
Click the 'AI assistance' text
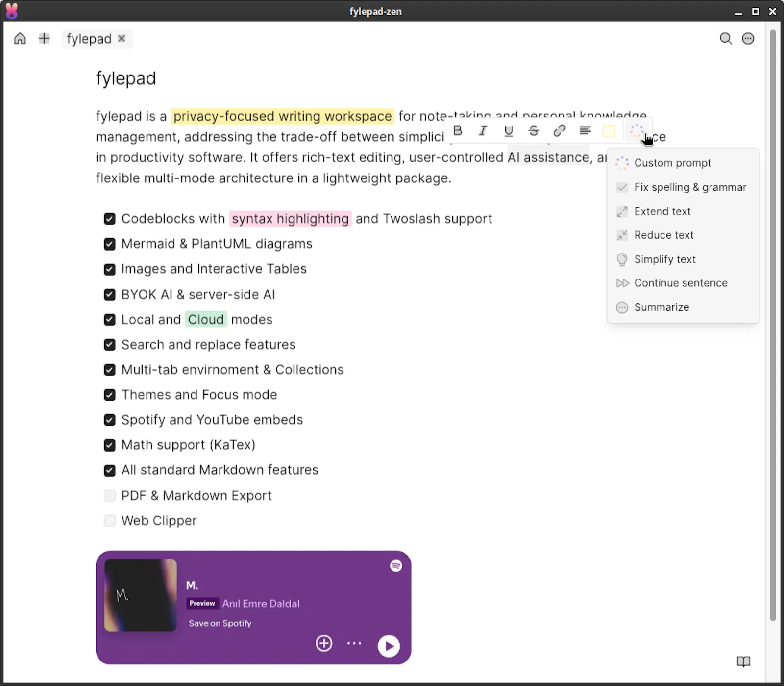click(x=548, y=157)
